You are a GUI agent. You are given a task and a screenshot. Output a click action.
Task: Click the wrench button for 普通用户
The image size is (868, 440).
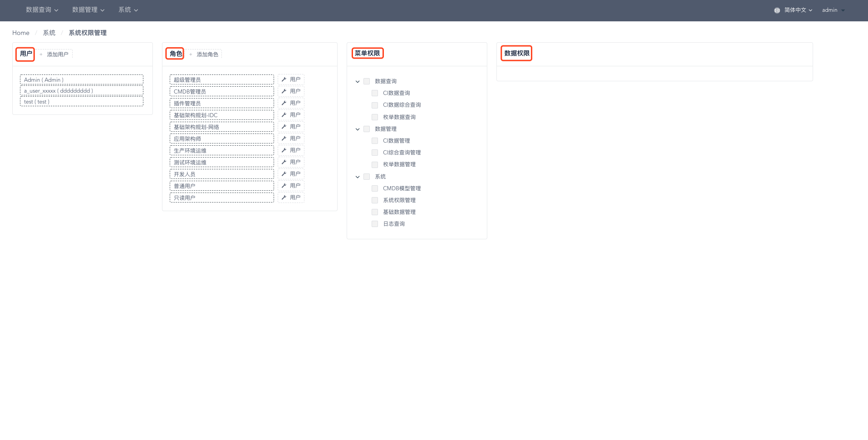point(291,186)
